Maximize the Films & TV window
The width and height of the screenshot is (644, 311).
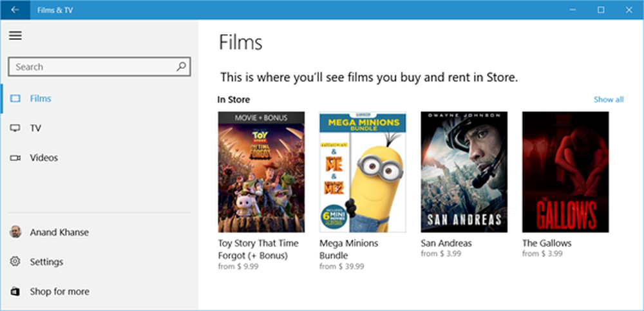pos(601,10)
